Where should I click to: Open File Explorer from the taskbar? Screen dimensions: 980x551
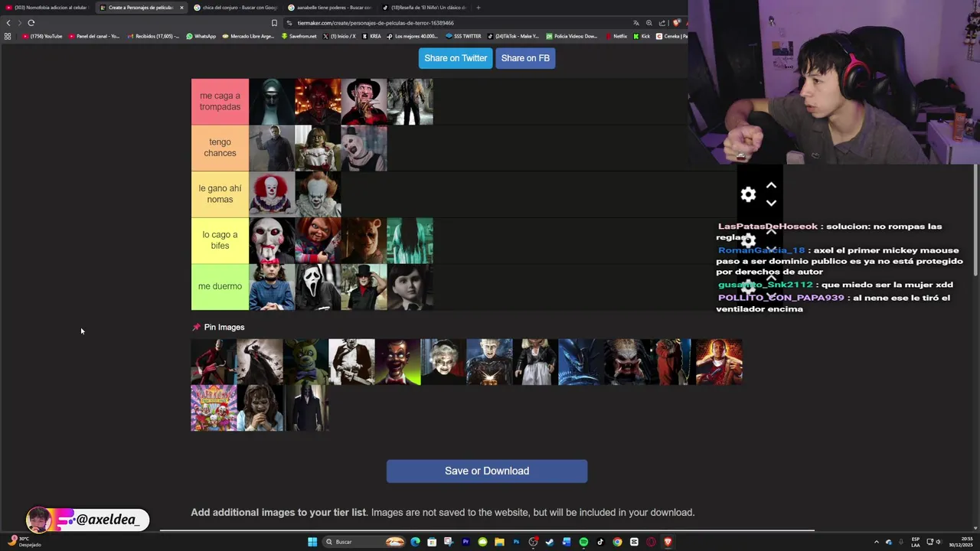500,542
